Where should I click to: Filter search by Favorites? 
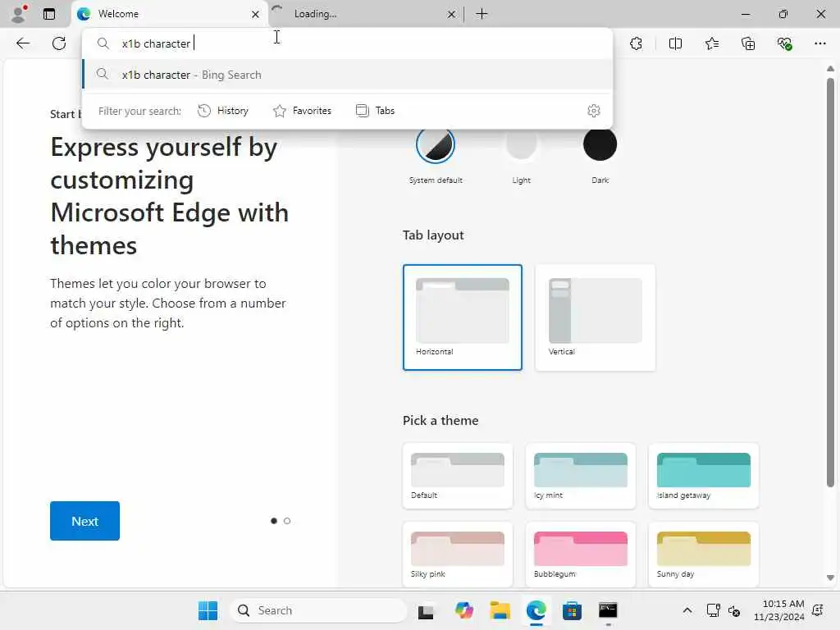[x=303, y=111]
